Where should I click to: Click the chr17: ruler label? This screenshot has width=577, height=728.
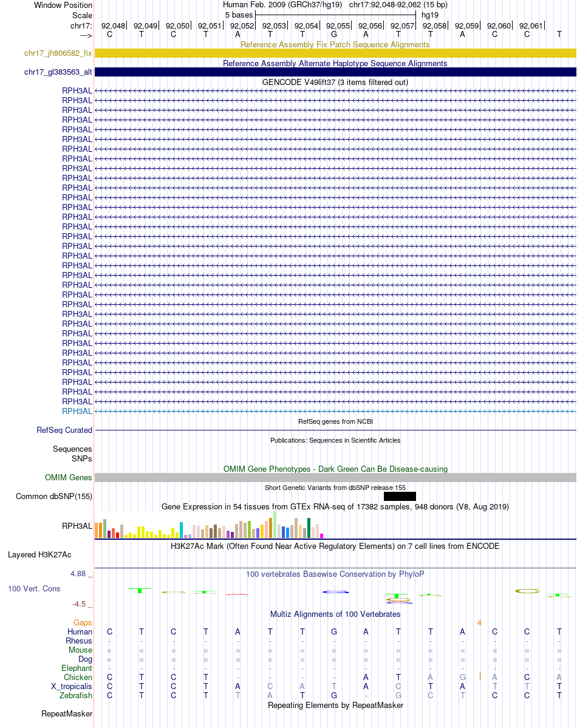[81, 26]
